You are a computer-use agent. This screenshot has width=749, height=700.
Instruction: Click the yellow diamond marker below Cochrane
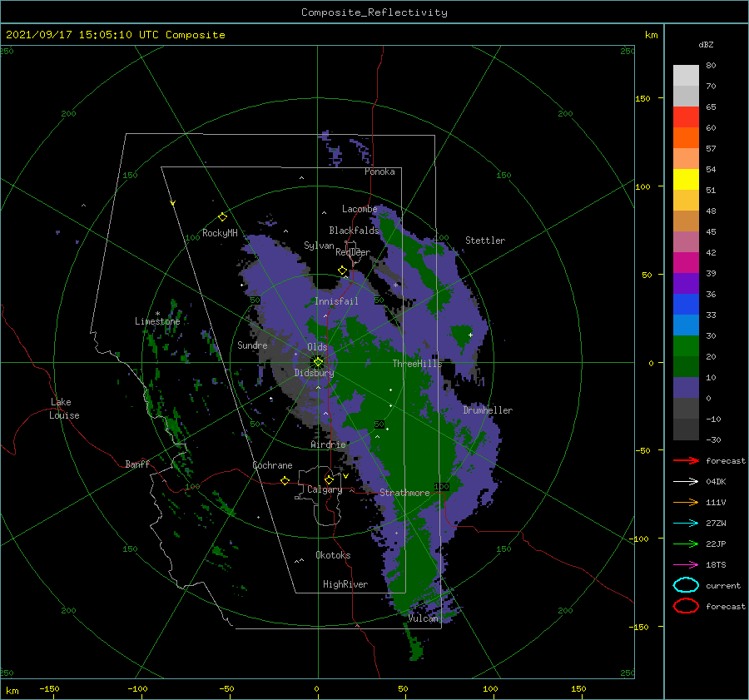[285, 480]
